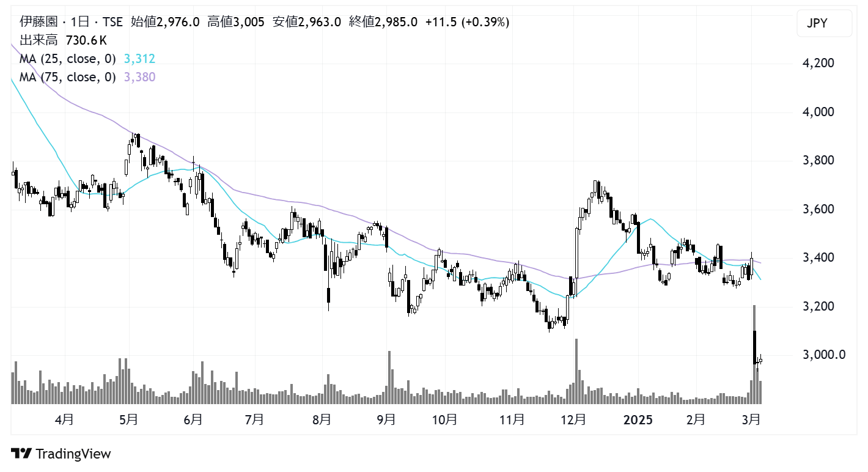Click the 始値2,976.0 opening price text

165,22
